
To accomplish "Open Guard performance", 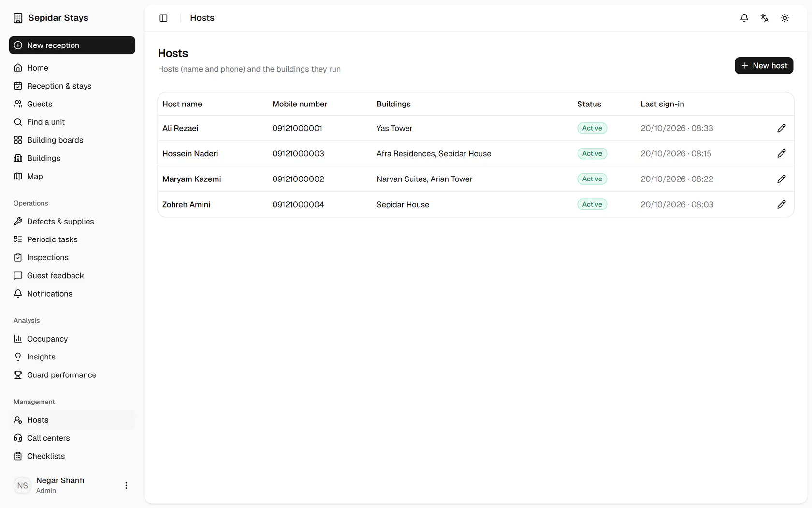I will coord(72,375).
